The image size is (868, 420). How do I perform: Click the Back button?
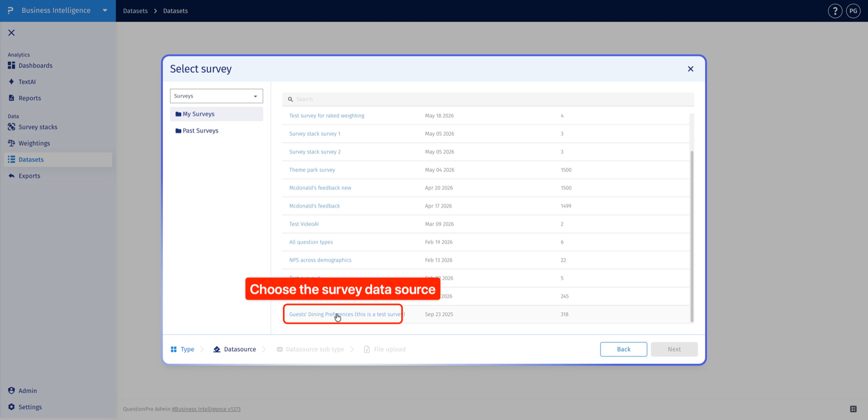(623, 349)
